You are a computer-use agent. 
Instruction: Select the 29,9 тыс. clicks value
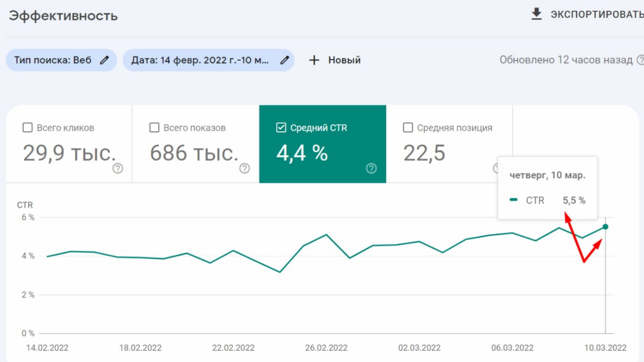pyautogui.click(x=69, y=154)
